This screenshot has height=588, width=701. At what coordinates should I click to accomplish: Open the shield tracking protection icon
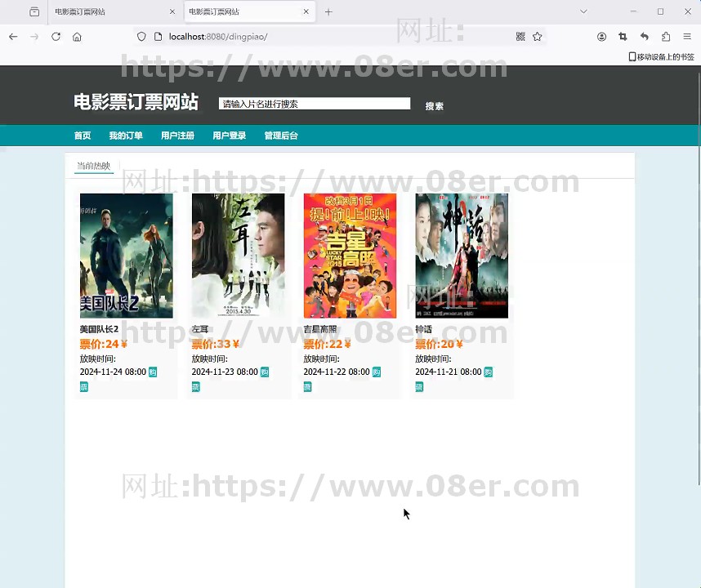pos(141,37)
